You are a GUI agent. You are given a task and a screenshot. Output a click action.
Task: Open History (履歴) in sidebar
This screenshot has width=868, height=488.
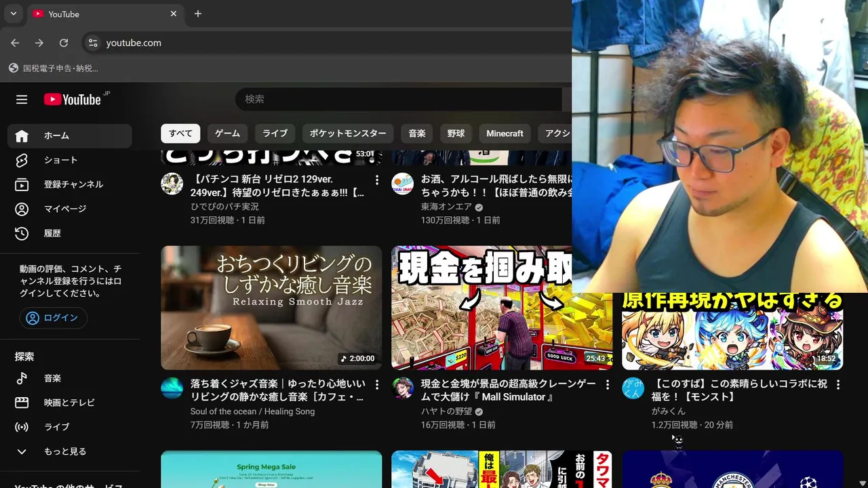coord(70,233)
